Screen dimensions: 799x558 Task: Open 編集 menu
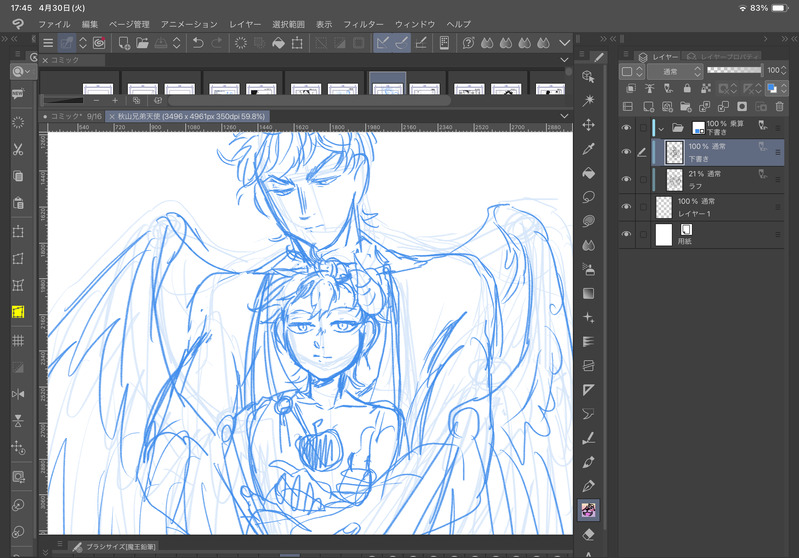tap(90, 24)
